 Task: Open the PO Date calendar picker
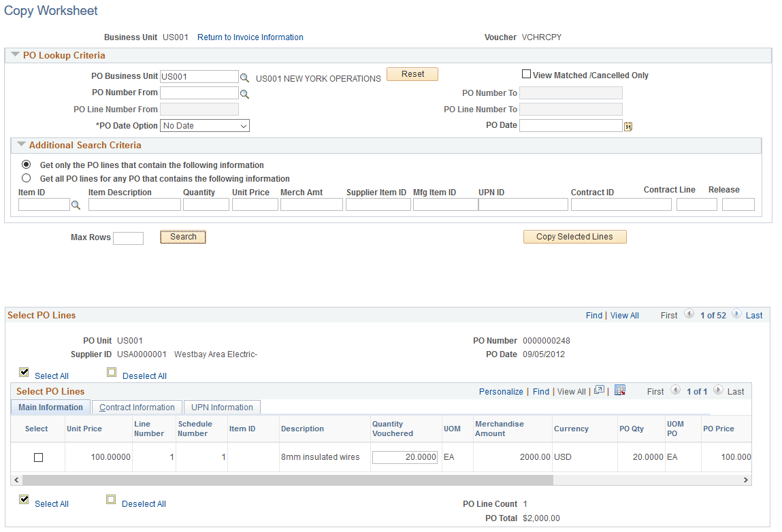(x=628, y=126)
